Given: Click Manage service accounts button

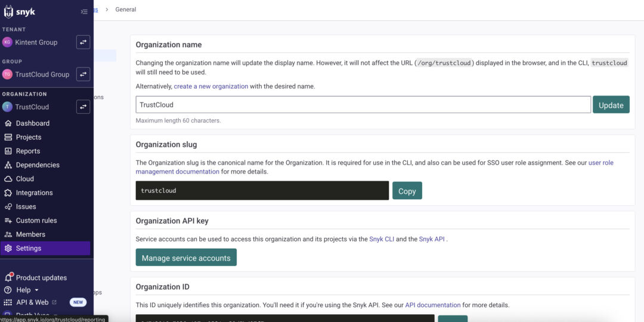Looking at the screenshot, I should click(x=186, y=258).
